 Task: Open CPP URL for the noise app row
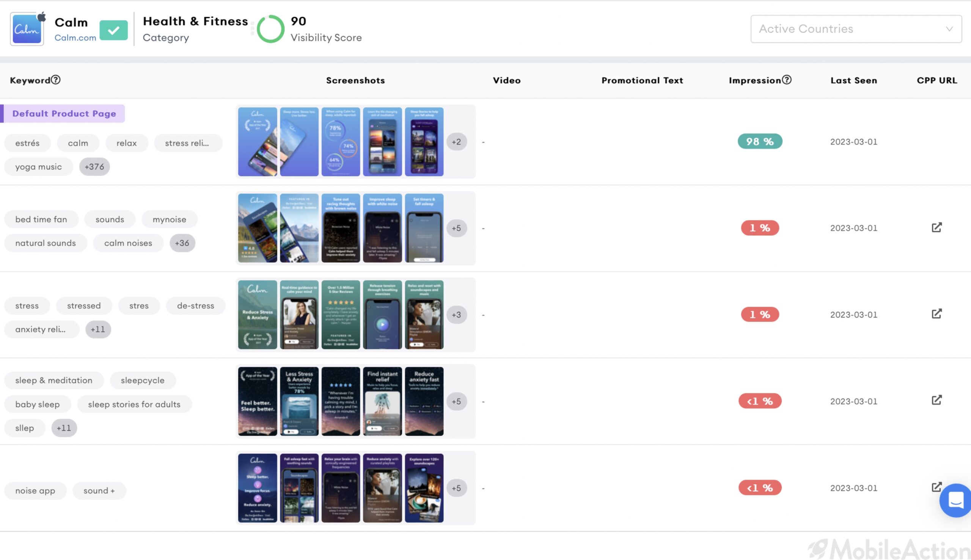click(x=936, y=487)
